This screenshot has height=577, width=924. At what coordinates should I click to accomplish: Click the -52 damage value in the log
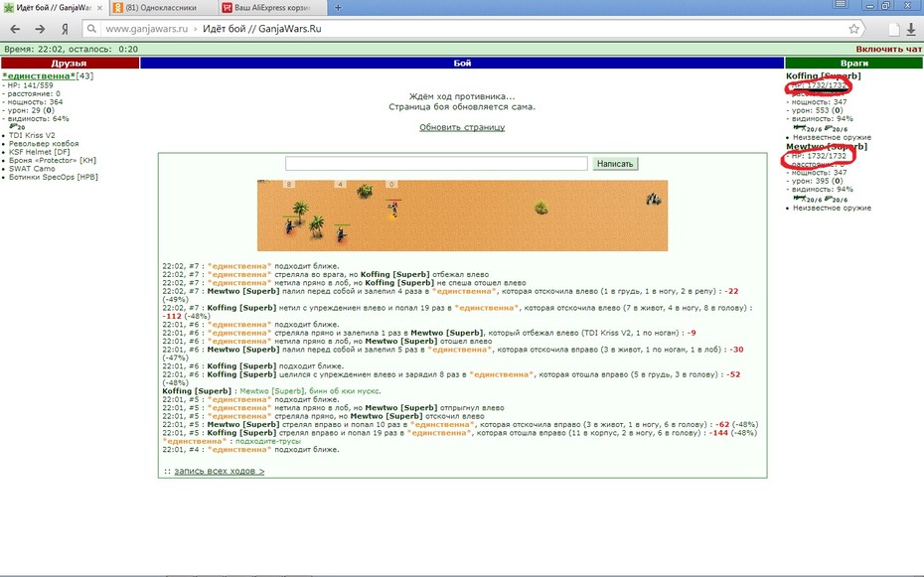click(x=733, y=374)
